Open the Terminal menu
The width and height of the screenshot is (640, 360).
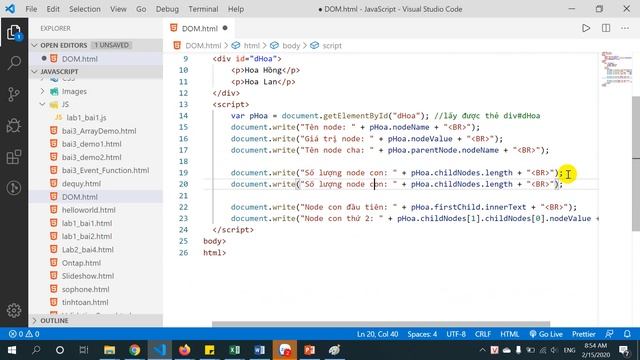[203, 9]
